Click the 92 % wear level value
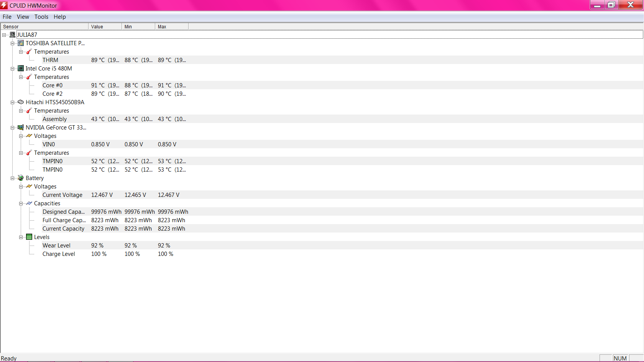Viewport: 644px width, 362px height. tap(97, 246)
